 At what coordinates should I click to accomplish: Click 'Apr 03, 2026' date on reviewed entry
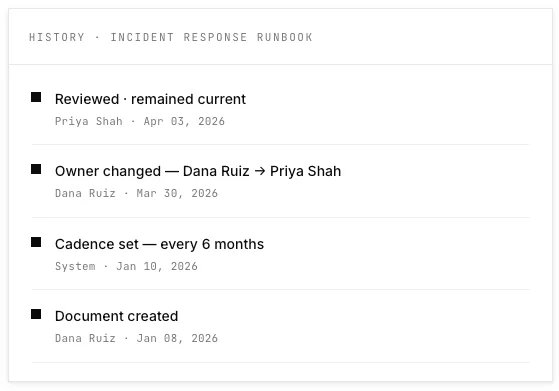[x=184, y=121]
